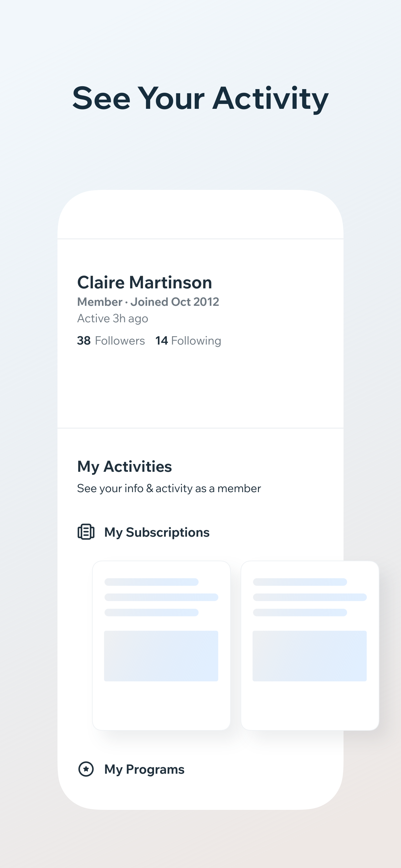Viewport: 401px width, 868px height.
Task: Open the My Subscriptions section label
Action: click(157, 532)
